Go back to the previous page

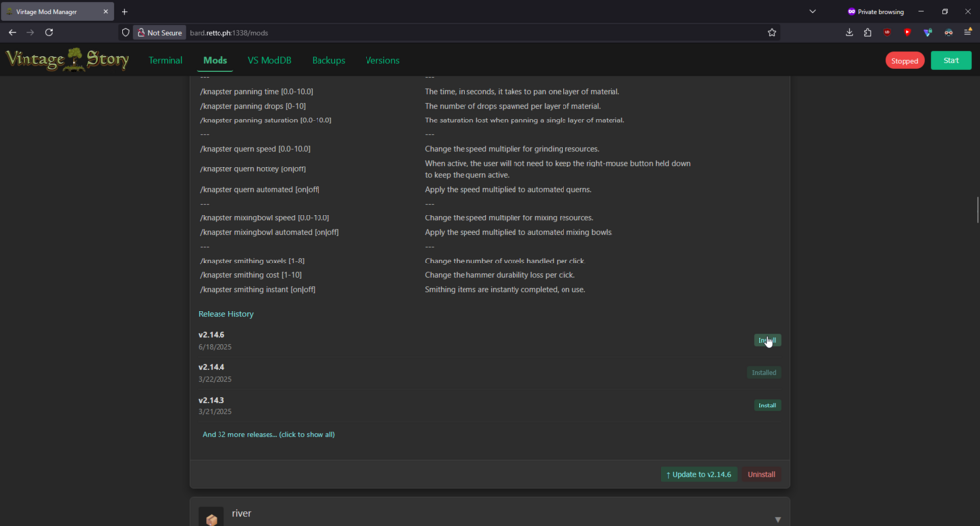coord(12,32)
